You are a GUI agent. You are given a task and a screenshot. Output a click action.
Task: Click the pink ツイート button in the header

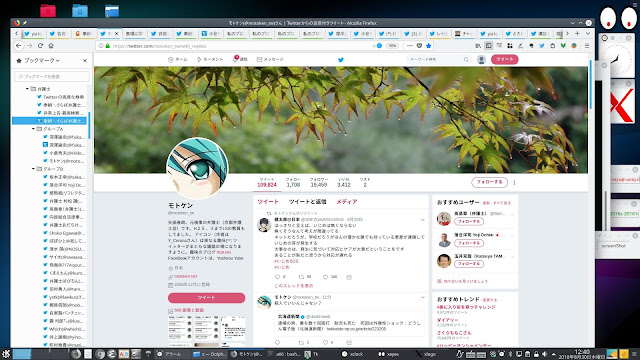click(x=504, y=60)
